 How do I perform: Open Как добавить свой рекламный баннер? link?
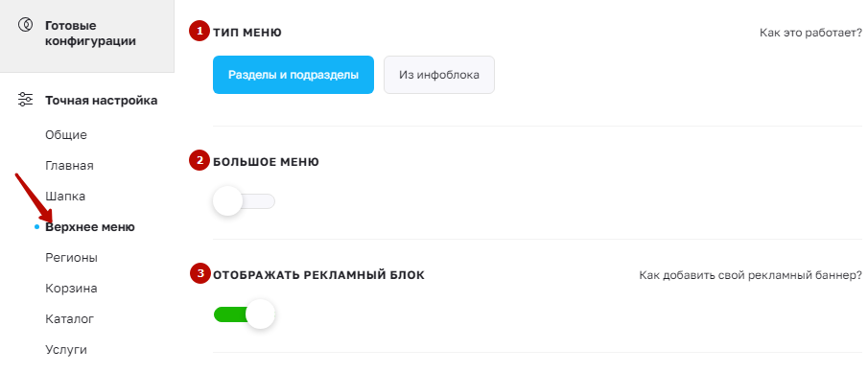pos(751,275)
